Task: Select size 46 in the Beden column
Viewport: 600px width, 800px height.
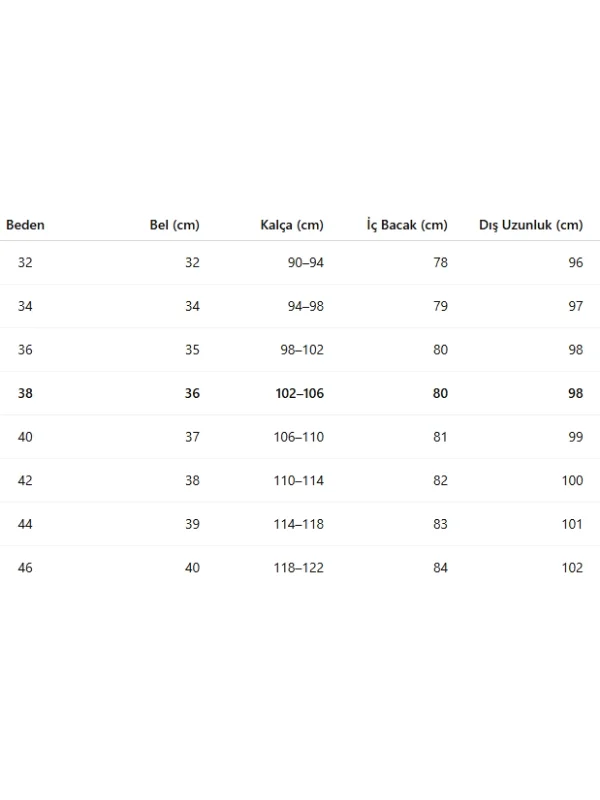Action: [x=25, y=567]
